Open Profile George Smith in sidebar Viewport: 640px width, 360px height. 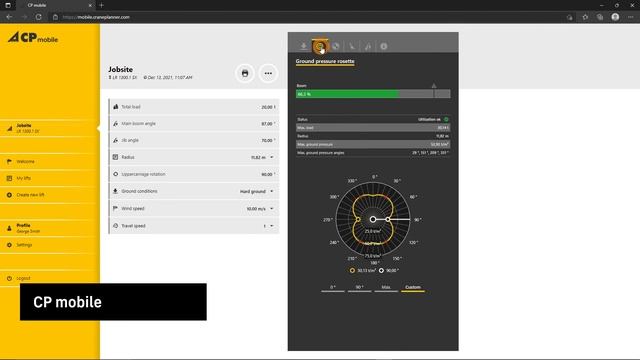49,228
